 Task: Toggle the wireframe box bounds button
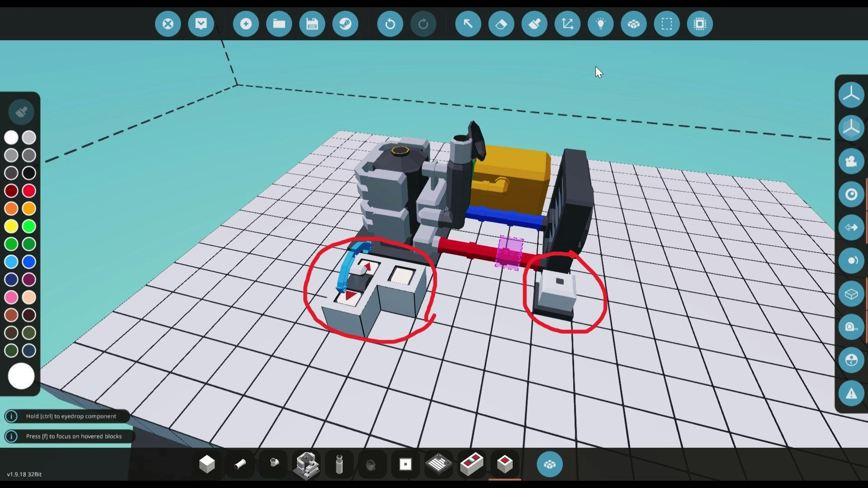click(851, 294)
